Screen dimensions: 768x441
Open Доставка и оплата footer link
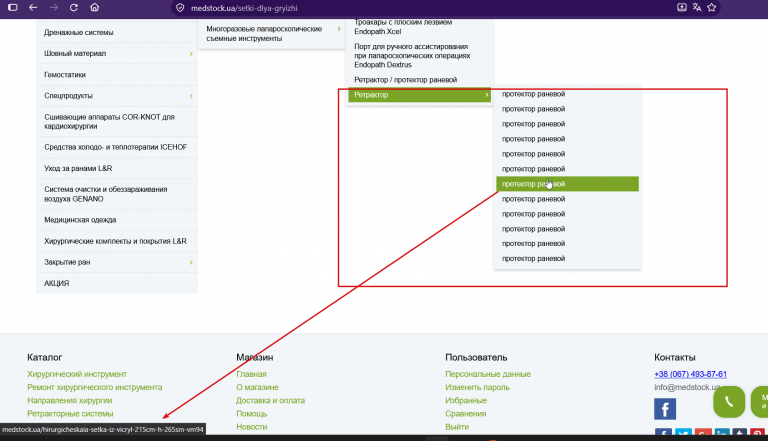(x=270, y=400)
